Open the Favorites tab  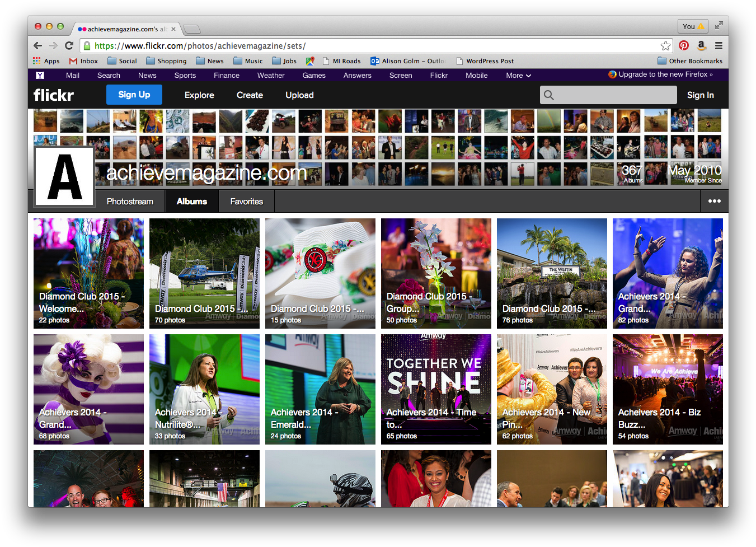246,202
